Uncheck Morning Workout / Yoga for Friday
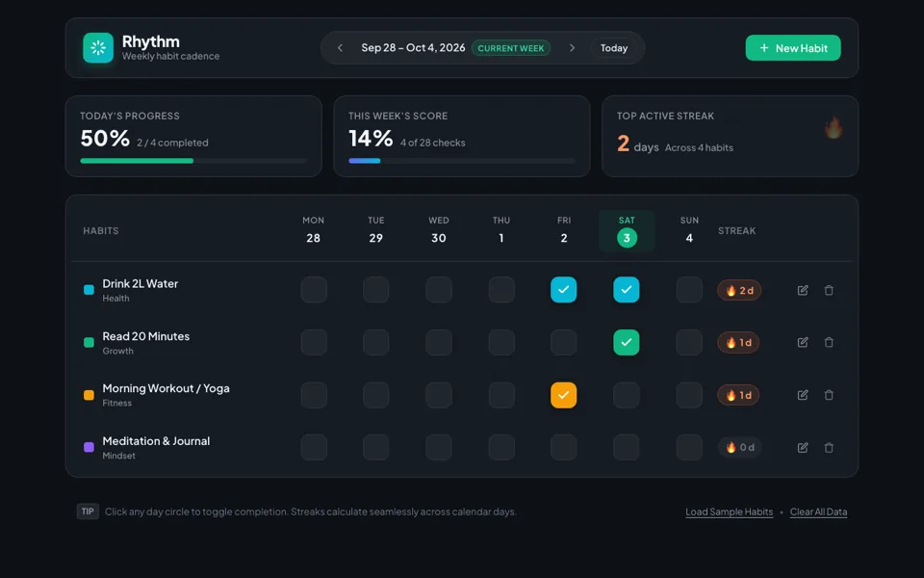This screenshot has width=924, height=578. point(563,395)
